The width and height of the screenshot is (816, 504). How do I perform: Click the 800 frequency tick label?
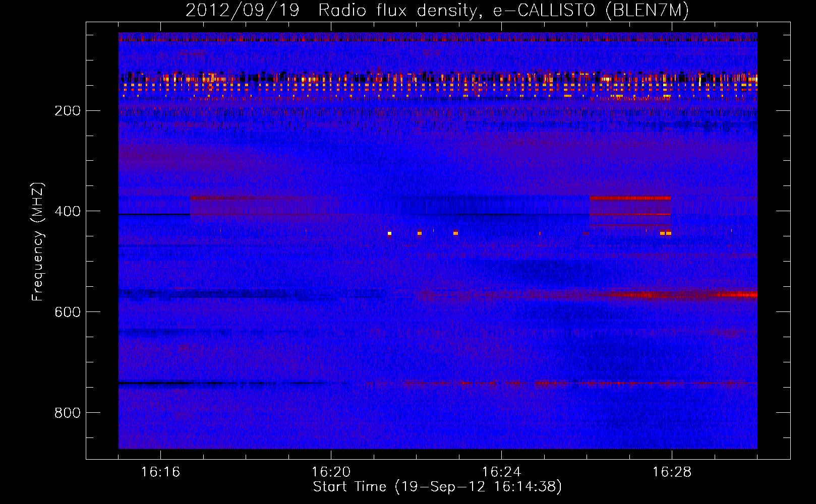click(x=68, y=413)
